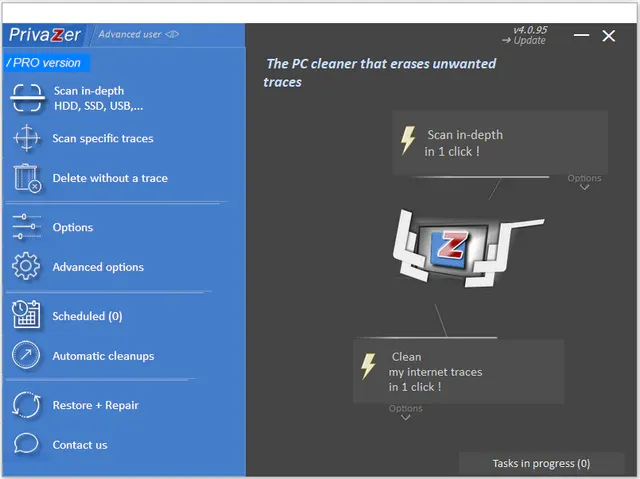This screenshot has width=640, height=479.
Task: Click the Scan in-depth scanner icon
Action: (27, 98)
